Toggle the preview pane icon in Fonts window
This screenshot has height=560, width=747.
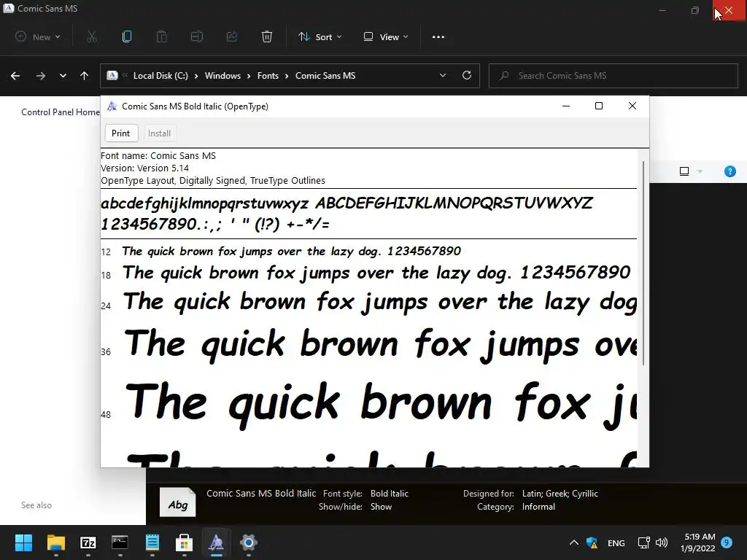[x=684, y=171]
